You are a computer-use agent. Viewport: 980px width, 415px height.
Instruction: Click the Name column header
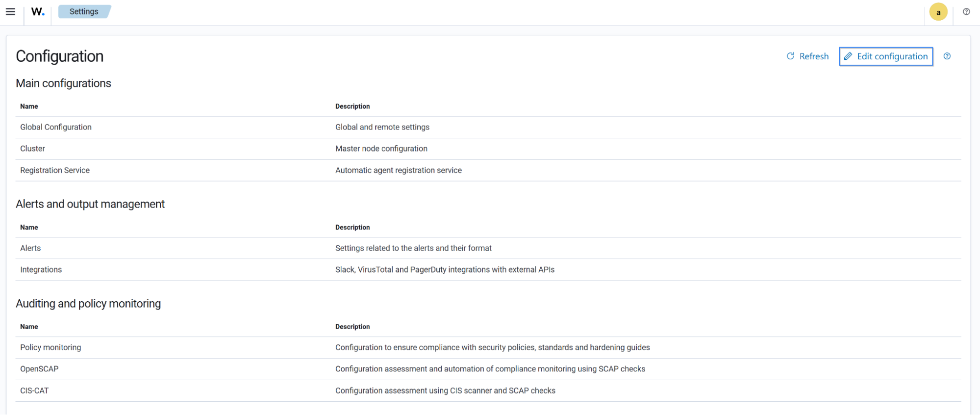(29, 106)
